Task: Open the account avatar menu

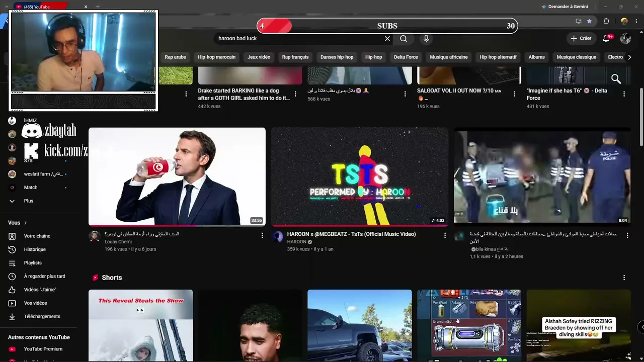Action: tap(625, 39)
